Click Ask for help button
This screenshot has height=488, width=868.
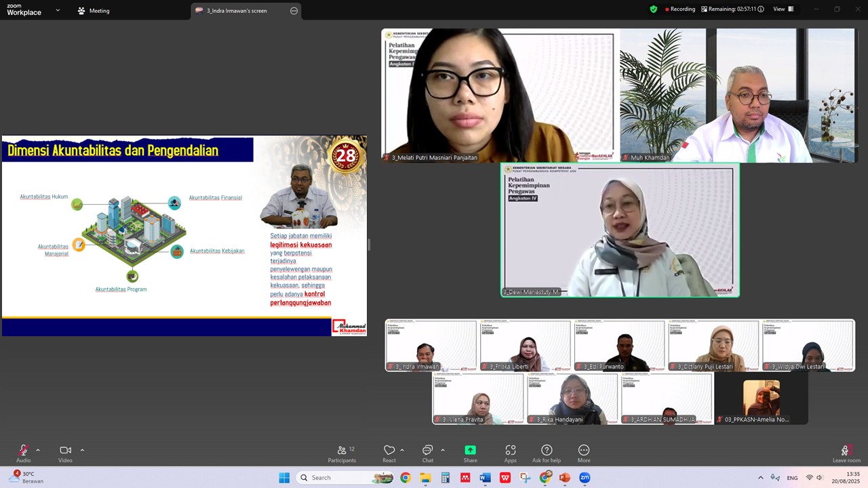click(x=547, y=453)
